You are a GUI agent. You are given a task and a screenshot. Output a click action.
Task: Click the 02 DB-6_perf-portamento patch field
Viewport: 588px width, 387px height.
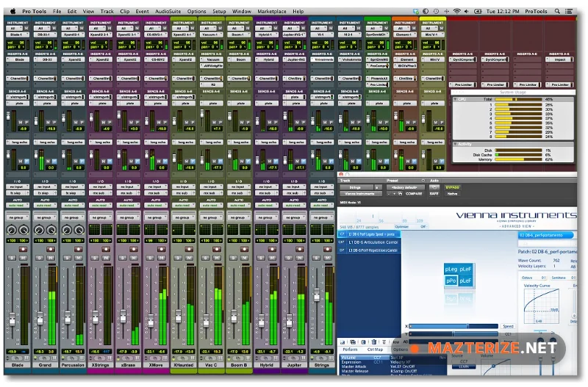(x=546, y=235)
